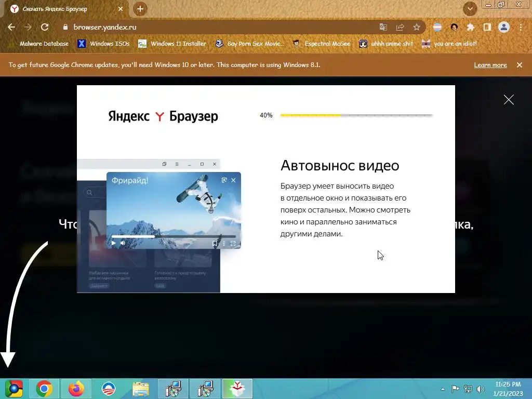Switch to Yandex installer taskbar item

click(x=237, y=389)
